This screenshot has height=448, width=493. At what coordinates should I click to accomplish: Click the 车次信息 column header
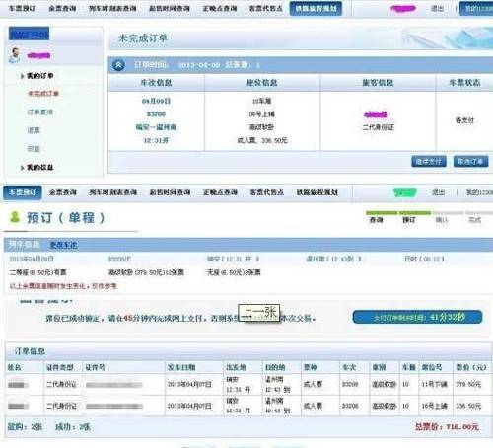click(x=156, y=83)
